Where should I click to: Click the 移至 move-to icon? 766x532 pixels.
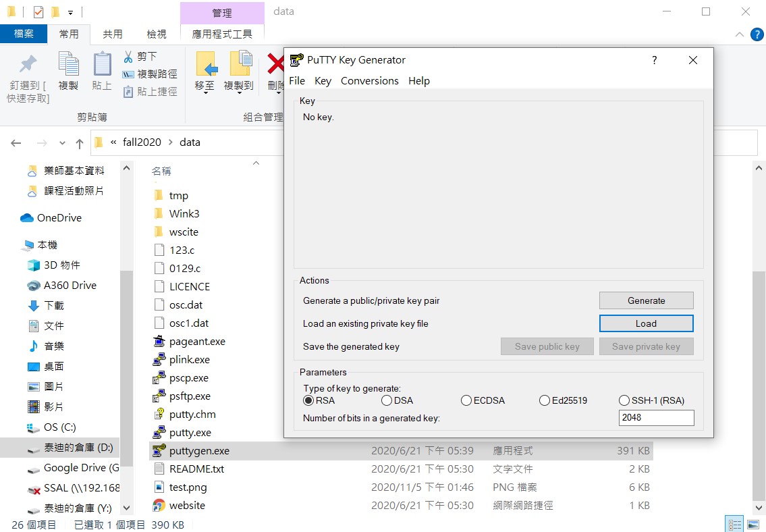point(206,63)
